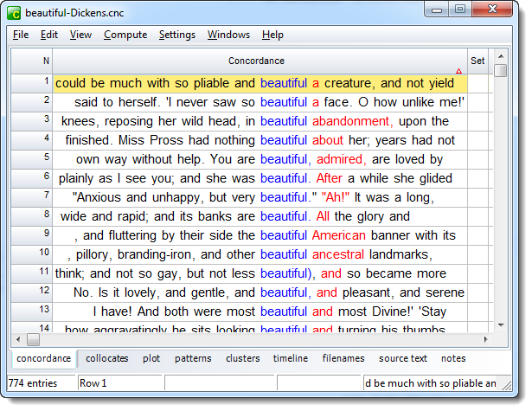Screen dimensions: 532x411
Task: Click the Set column header
Action: coord(478,61)
